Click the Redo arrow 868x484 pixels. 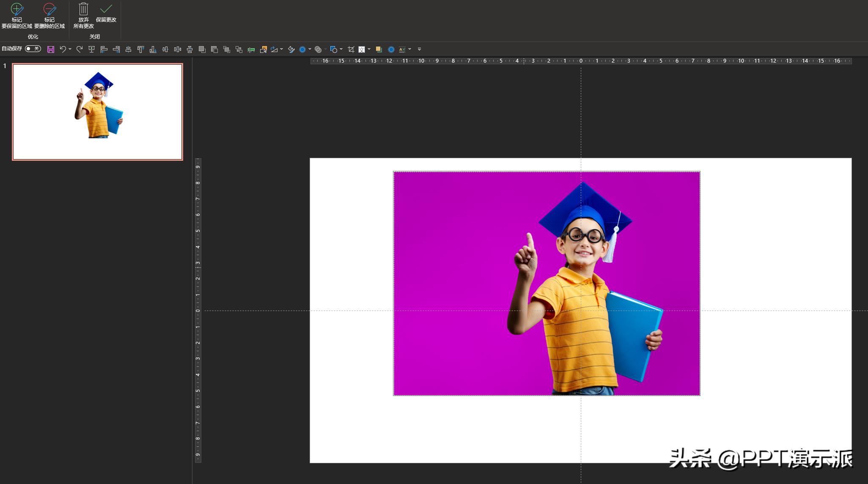click(79, 49)
